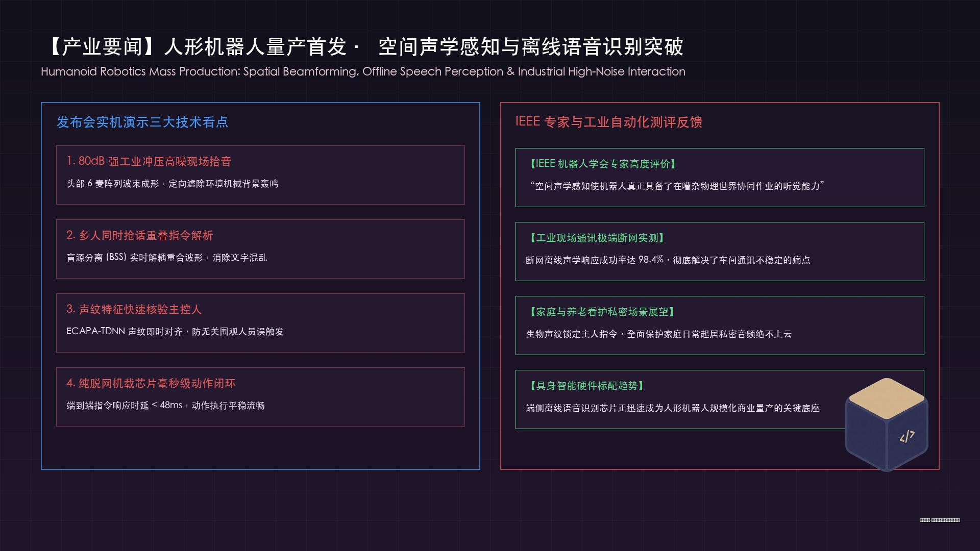Click the item title '1. 80dB 强工业冲压高噪现场拾音'
Image resolution: width=980 pixels, height=551 pixels.
tap(149, 161)
